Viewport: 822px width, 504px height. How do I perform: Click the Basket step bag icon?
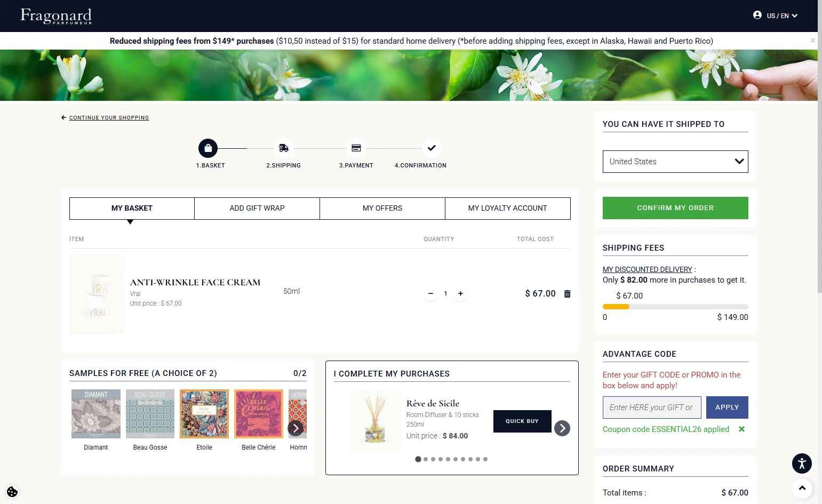tap(208, 148)
